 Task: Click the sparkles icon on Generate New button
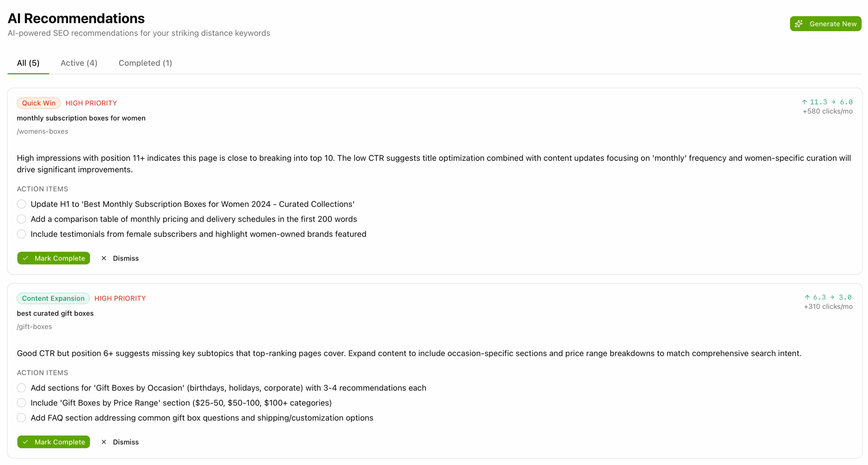pyautogui.click(x=799, y=23)
